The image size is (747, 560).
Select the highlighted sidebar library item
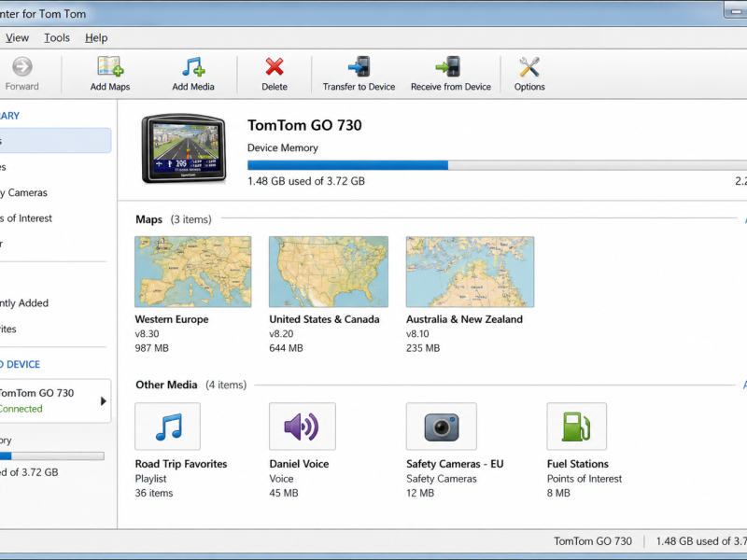pyautogui.click(x=55, y=141)
